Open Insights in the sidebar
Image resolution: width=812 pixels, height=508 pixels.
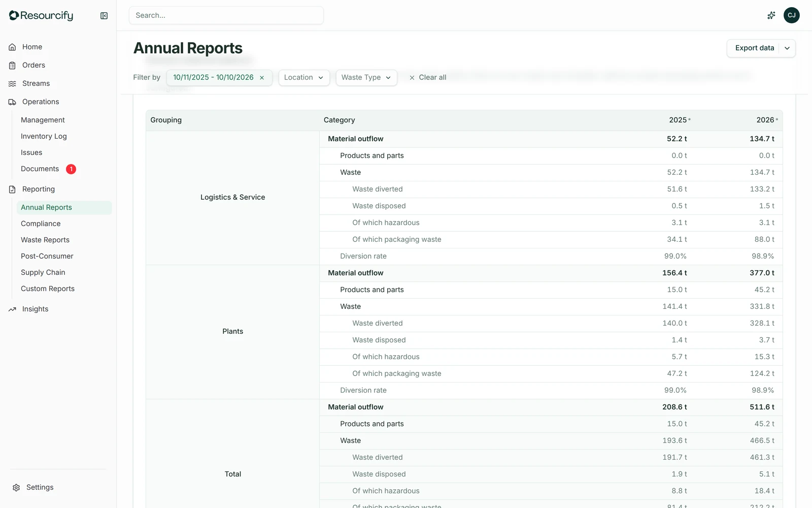click(x=35, y=309)
